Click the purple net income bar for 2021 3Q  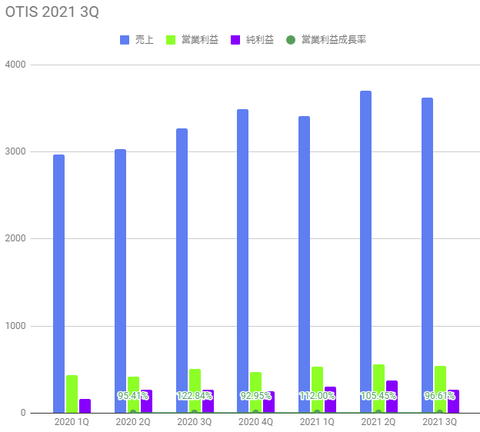[x=453, y=401]
